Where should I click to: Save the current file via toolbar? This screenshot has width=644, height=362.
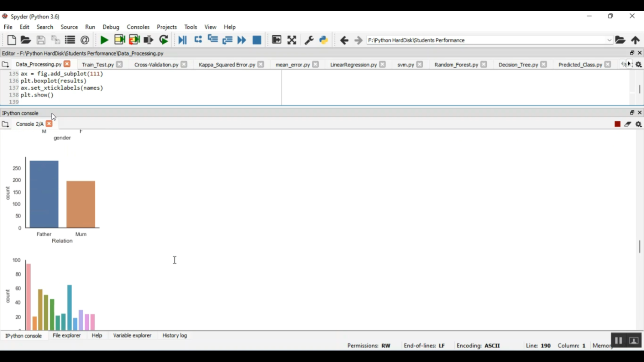pos(41,40)
